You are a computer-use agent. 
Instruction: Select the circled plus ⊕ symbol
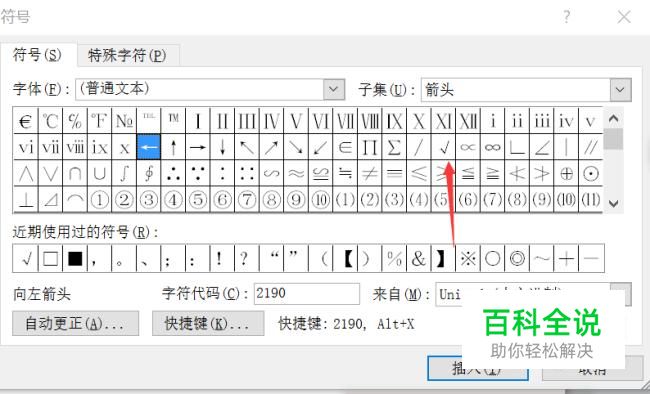tap(566, 173)
